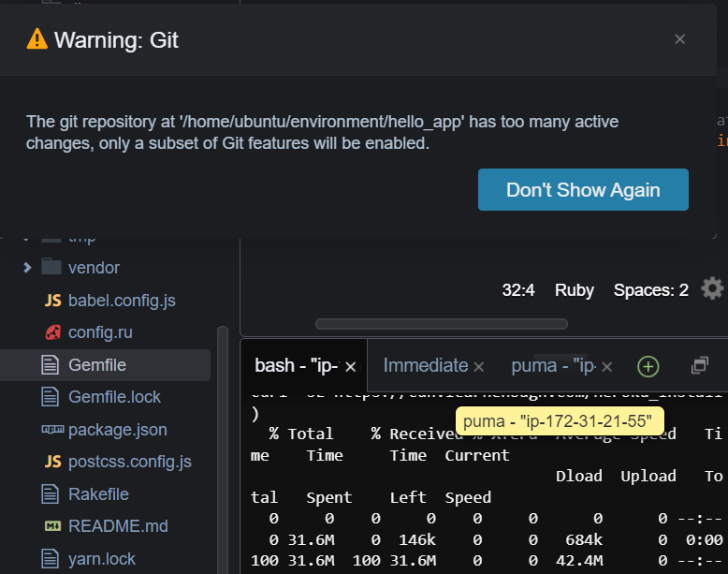The image size is (728, 574).
Task: Open new tab with green plus icon
Action: coord(648,366)
